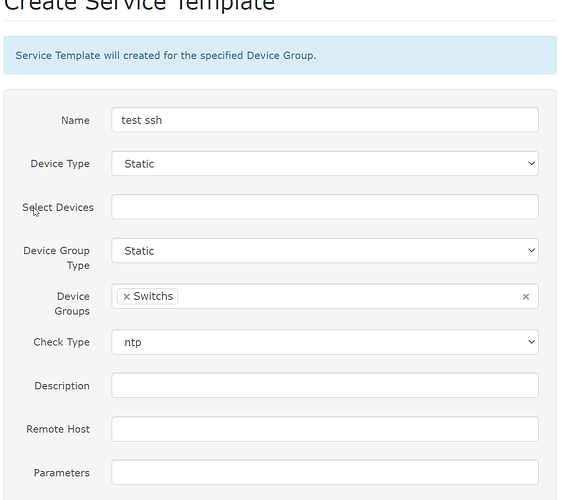The image size is (572, 500).
Task: Remove the Switchs tag from Device Groups
Action: tap(127, 296)
